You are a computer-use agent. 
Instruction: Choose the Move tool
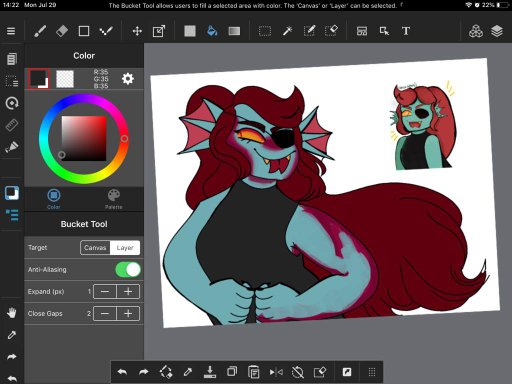pyautogui.click(x=137, y=31)
